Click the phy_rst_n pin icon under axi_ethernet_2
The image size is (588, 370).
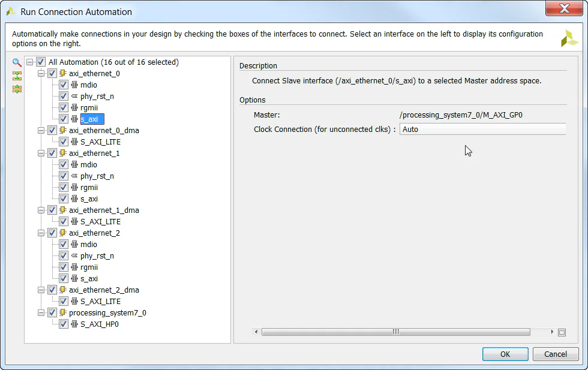tap(73, 255)
